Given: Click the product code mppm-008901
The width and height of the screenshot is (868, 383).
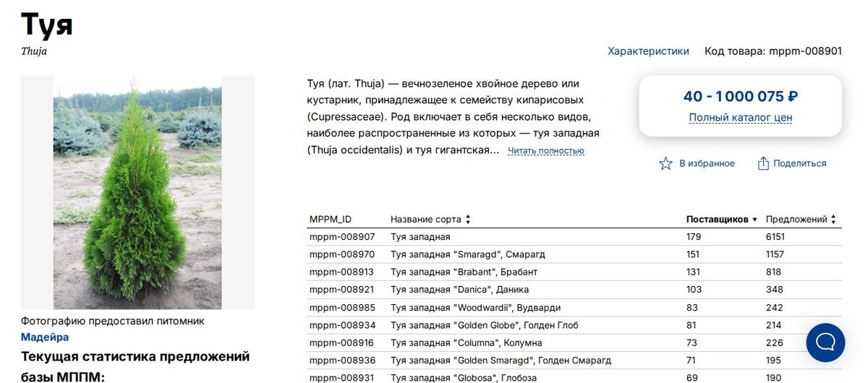Looking at the screenshot, I should coord(805,51).
